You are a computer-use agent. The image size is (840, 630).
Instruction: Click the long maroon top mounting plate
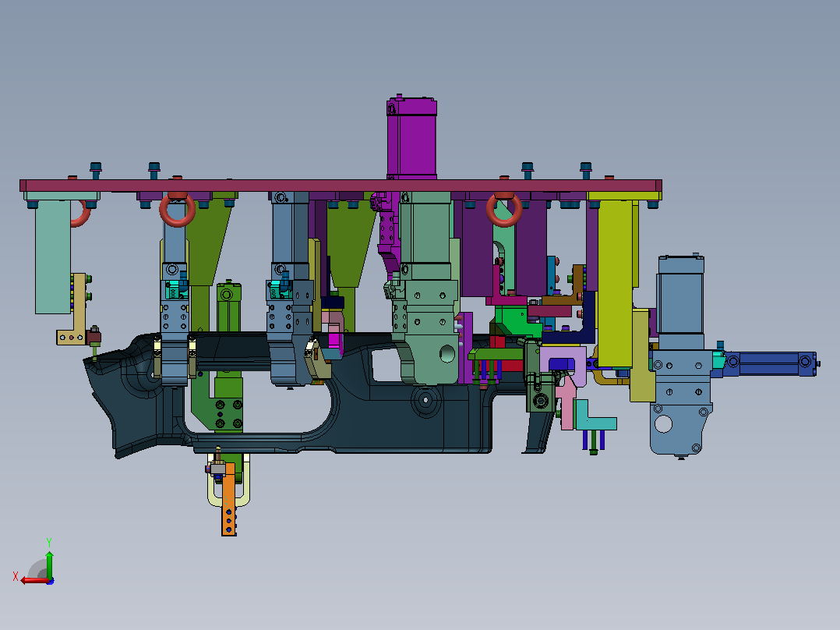pyautogui.click(x=341, y=186)
